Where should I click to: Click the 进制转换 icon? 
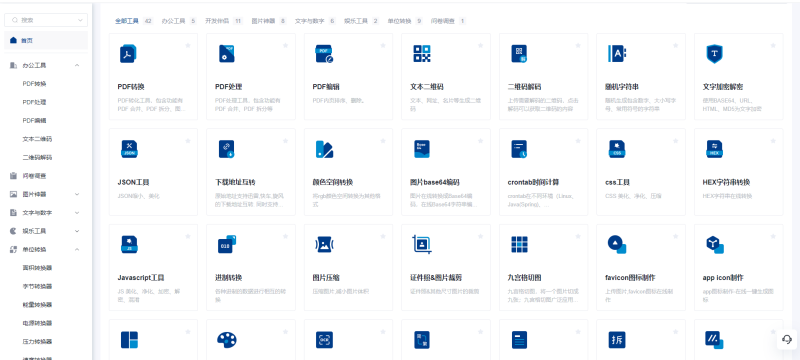227,244
